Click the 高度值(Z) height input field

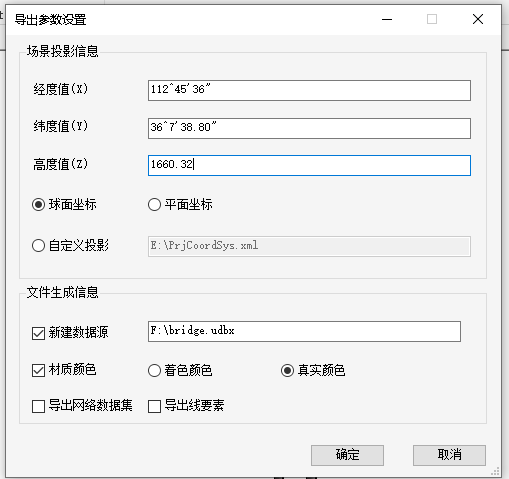click(309, 165)
